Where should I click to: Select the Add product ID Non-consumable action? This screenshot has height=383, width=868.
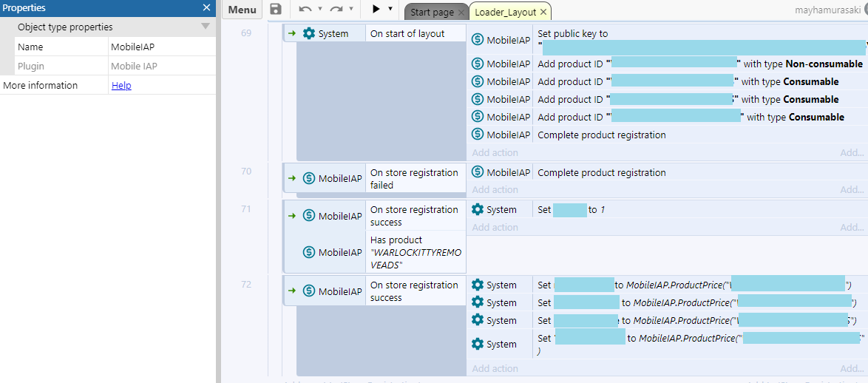[699, 64]
